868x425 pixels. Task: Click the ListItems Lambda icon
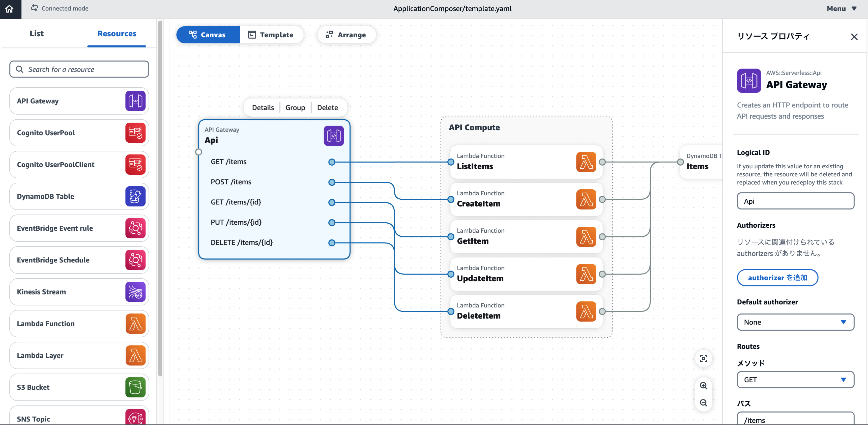(586, 162)
